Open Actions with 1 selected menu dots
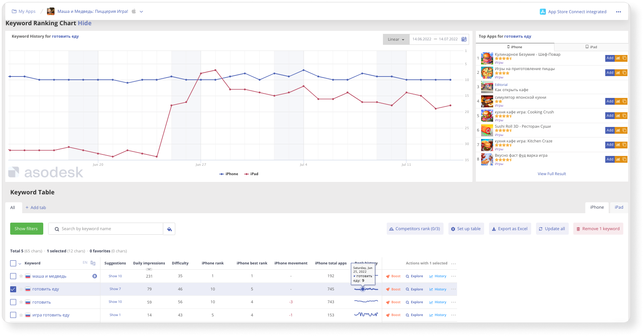644x336 pixels. point(454,263)
